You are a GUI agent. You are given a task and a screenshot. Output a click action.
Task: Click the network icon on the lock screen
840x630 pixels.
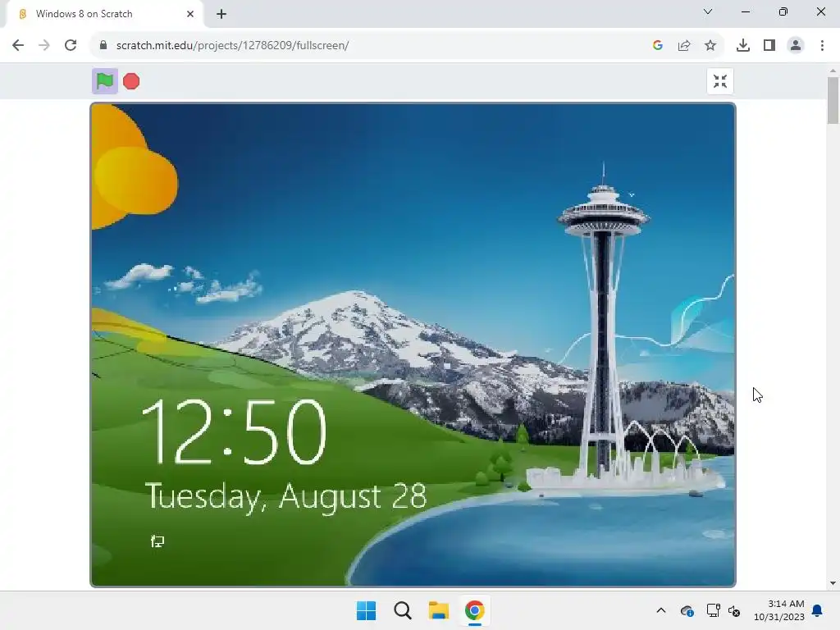tap(157, 541)
